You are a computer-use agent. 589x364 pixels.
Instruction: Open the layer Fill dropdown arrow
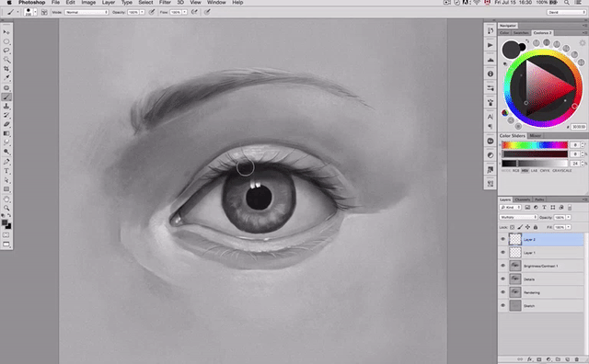tap(569, 227)
